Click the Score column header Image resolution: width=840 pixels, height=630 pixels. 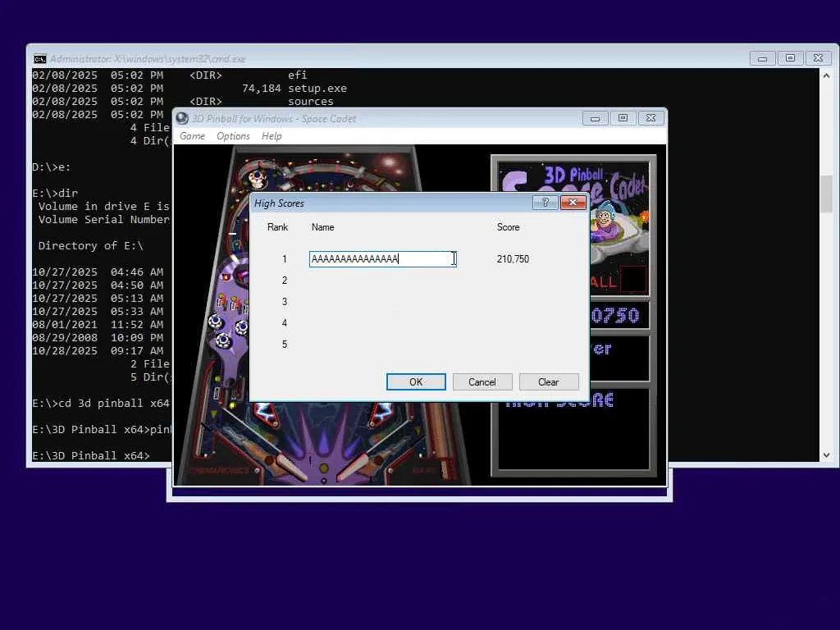click(508, 227)
